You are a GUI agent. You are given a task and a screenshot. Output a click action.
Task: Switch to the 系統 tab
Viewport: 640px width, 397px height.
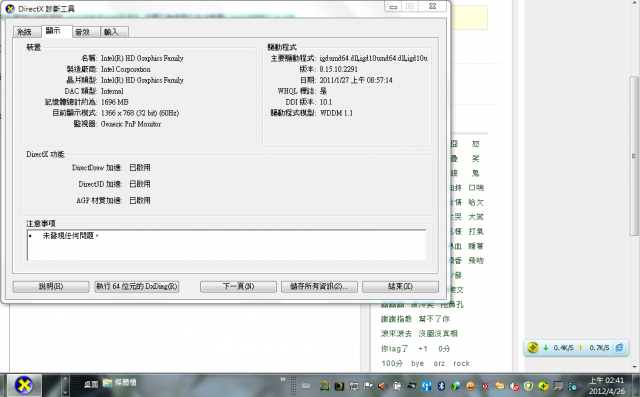tap(27, 32)
